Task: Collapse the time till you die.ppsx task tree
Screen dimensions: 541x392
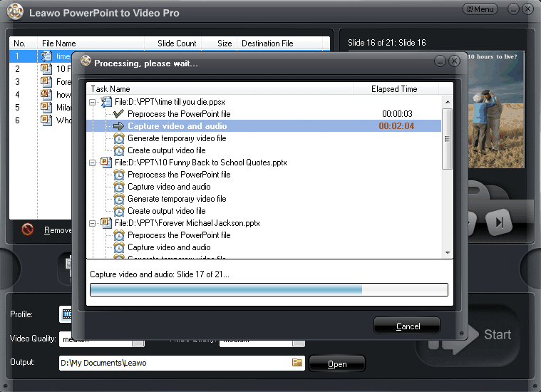Action: [x=93, y=102]
